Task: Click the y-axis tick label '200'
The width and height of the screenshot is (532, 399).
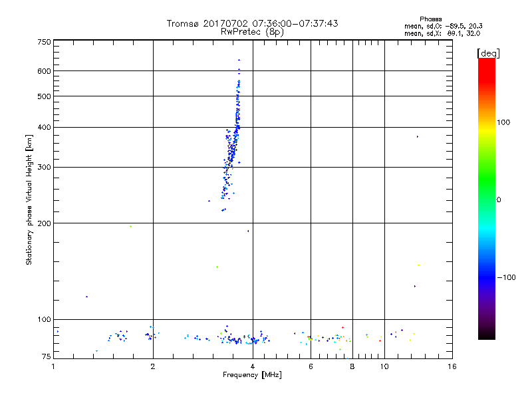Action: tap(44, 223)
